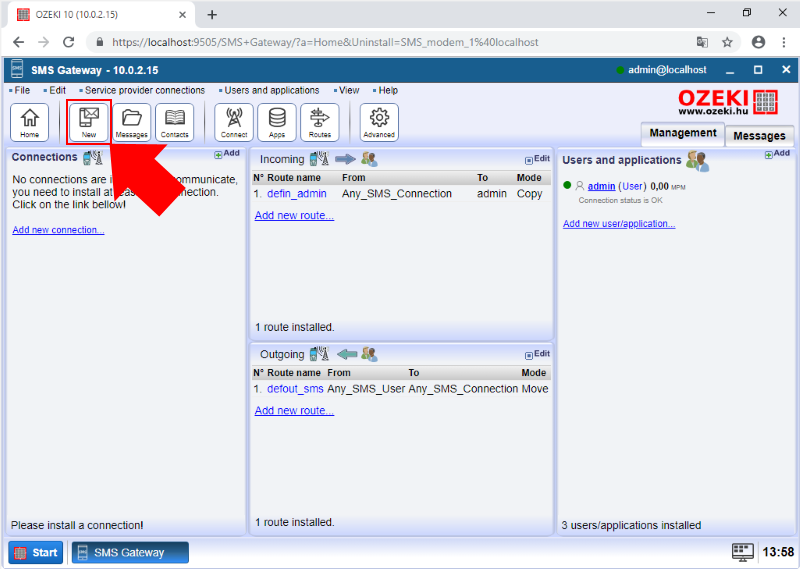
Task: Switch to the Messages tab
Action: 759,136
